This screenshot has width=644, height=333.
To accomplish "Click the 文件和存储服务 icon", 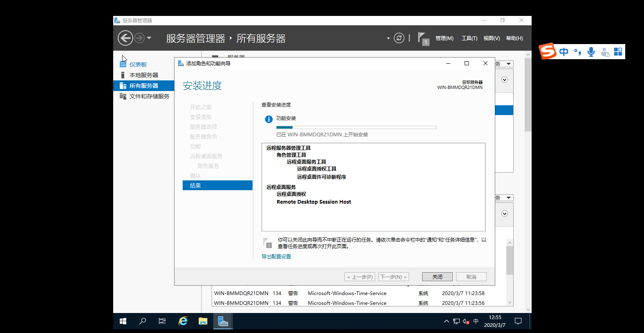I will (x=123, y=96).
